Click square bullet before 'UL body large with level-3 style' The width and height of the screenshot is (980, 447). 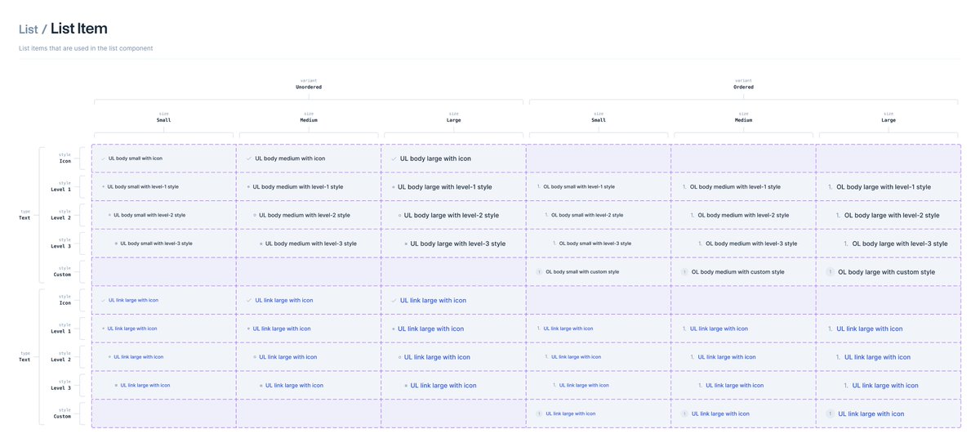pyautogui.click(x=405, y=244)
